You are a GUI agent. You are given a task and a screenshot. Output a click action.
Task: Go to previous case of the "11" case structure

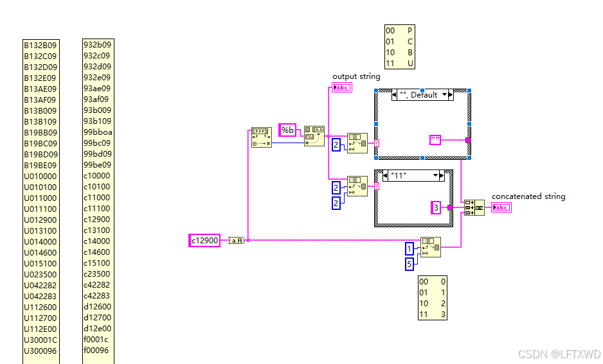coord(385,176)
